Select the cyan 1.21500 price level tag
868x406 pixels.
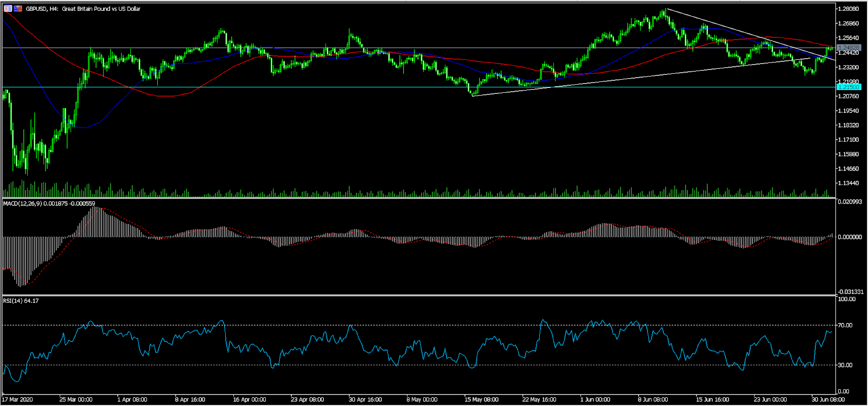click(848, 87)
